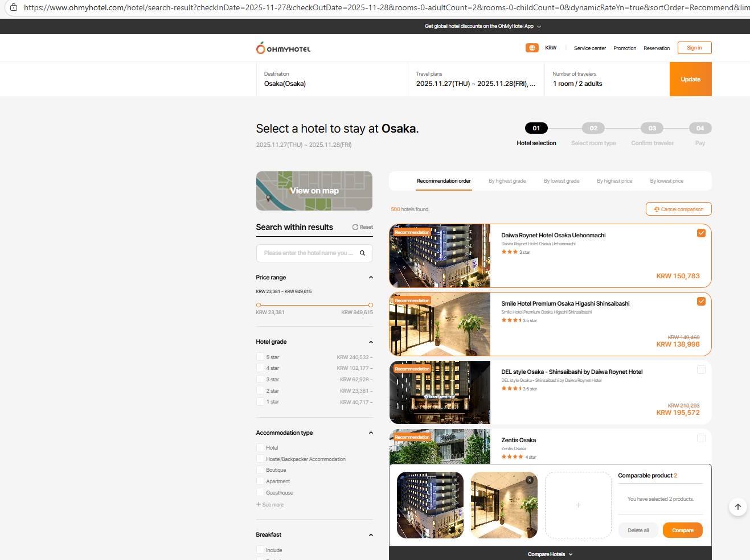Enable the Boutique accommodation type checkbox
This screenshot has width=750, height=560.
[260, 470]
